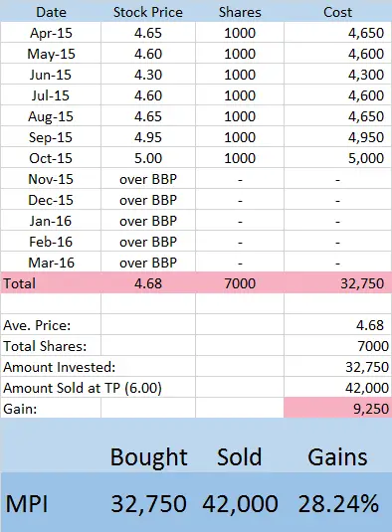Select the pink Gain value 9,250
This screenshot has height=532, width=392.
click(x=337, y=409)
